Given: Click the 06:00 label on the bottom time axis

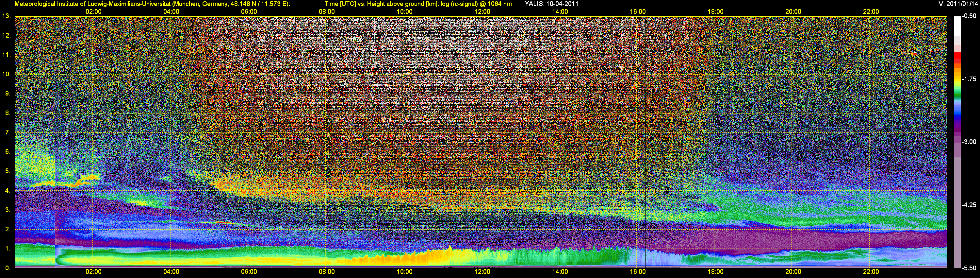Looking at the screenshot, I should point(249,272).
